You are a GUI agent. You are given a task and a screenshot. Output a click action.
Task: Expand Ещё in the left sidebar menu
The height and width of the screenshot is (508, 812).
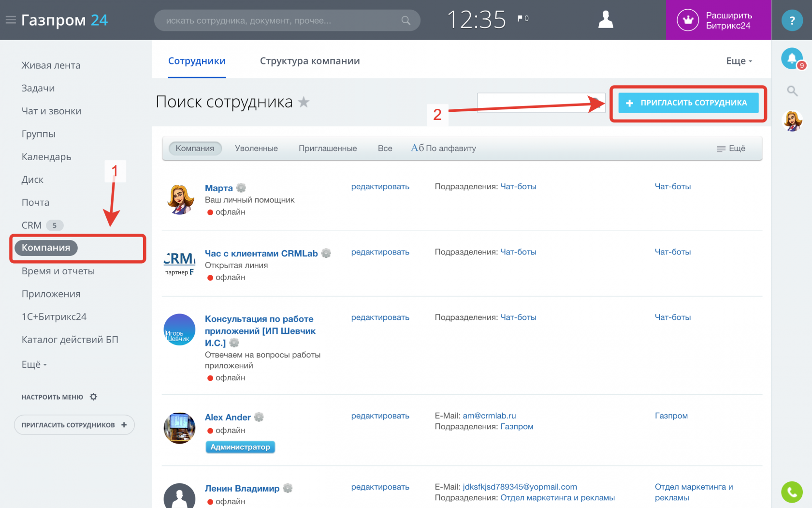tap(34, 364)
